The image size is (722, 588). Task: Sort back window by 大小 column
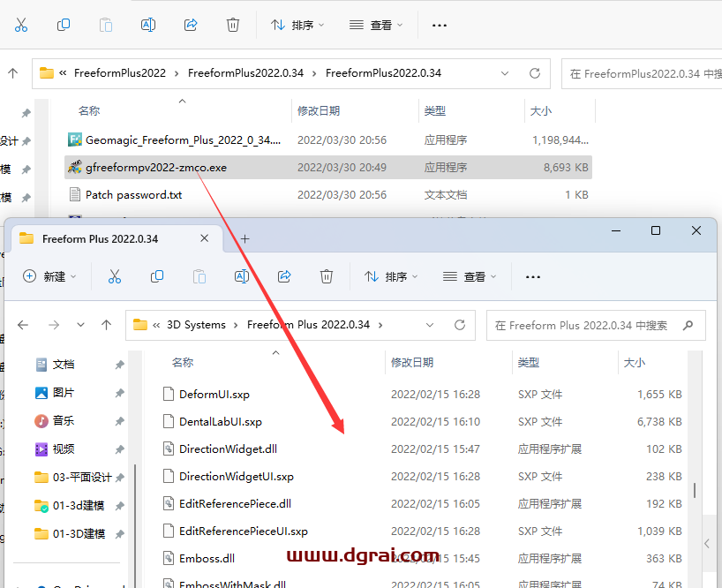tap(541, 111)
